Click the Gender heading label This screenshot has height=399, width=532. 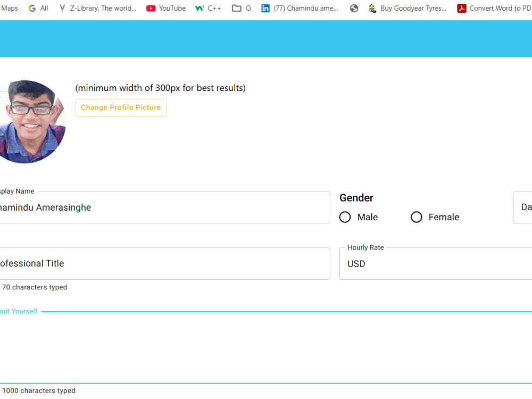coord(356,198)
